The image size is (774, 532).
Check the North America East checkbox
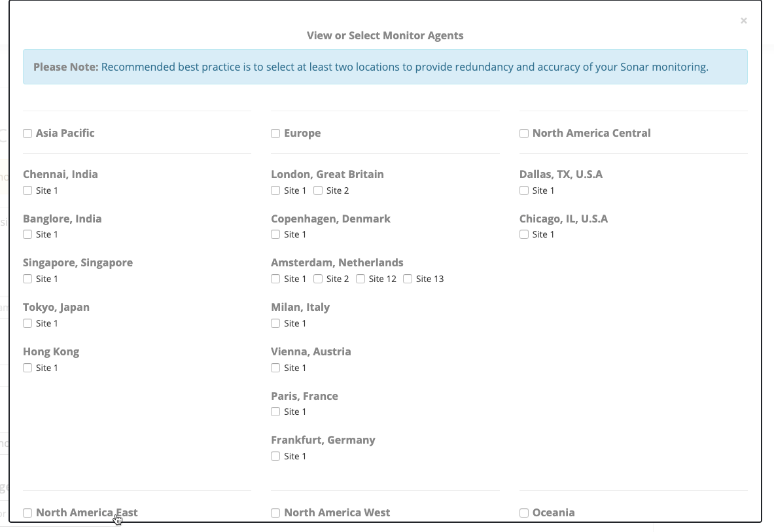[x=27, y=513]
